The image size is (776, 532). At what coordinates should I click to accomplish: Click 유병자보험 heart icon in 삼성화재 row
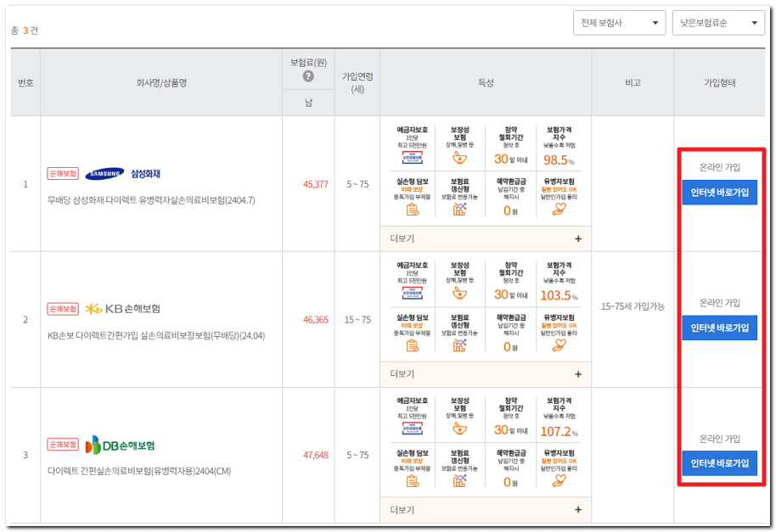559,210
